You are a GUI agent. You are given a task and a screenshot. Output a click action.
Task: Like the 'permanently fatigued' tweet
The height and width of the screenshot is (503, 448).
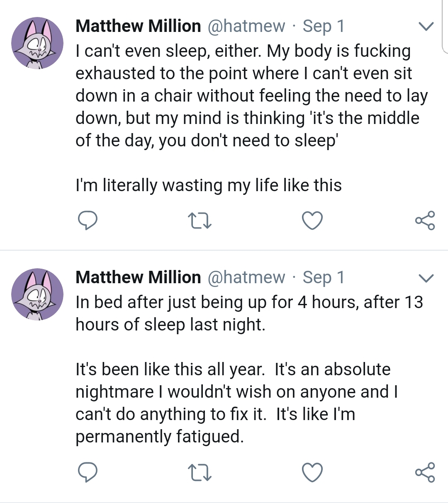(312, 473)
